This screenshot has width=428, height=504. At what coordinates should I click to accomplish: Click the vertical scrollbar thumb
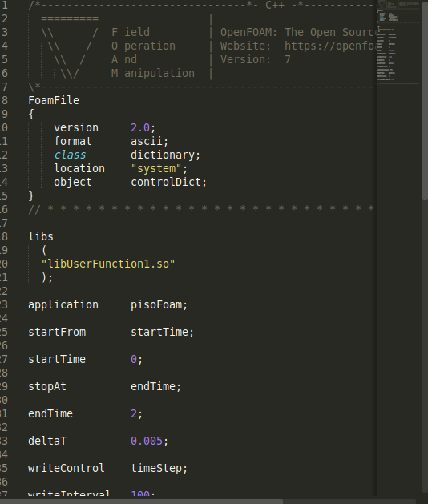(425, 99)
